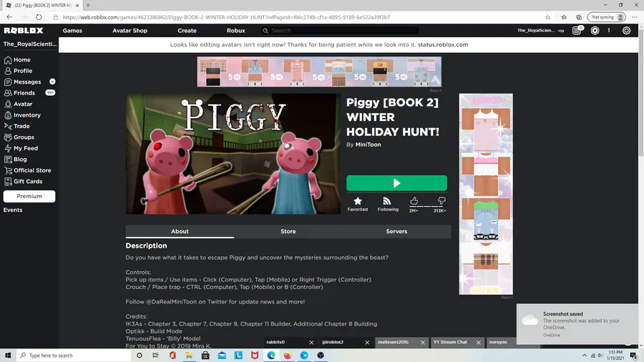Open the Trade sidebar item
Screen dimensions: 644x362
17,127
